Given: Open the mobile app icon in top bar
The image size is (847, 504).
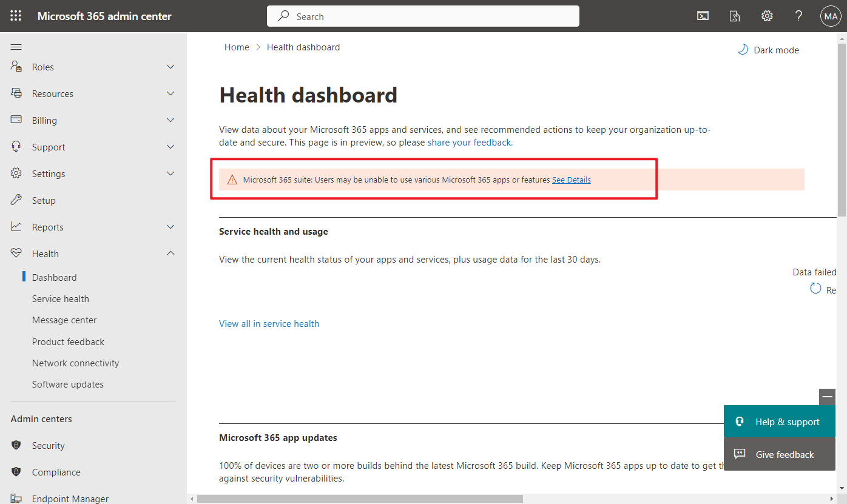Looking at the screenshot, I should (734, 16).
